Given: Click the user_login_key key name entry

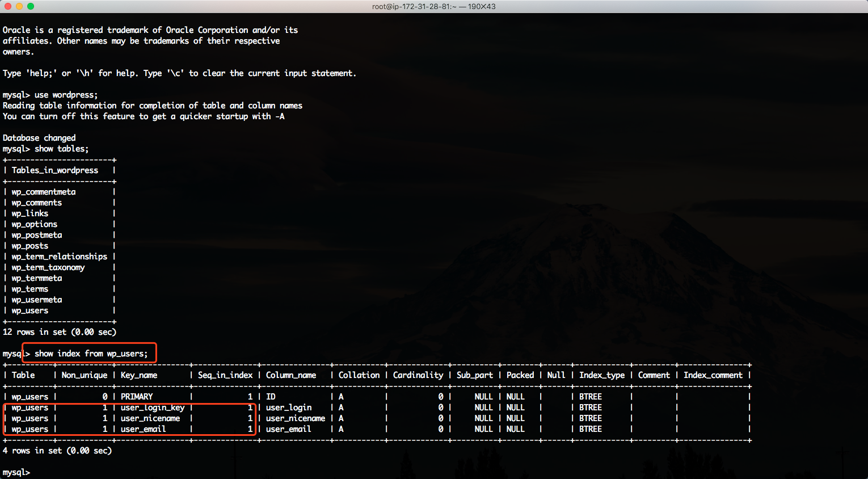Looking at the screenshot, I should [x=153, y=407].
